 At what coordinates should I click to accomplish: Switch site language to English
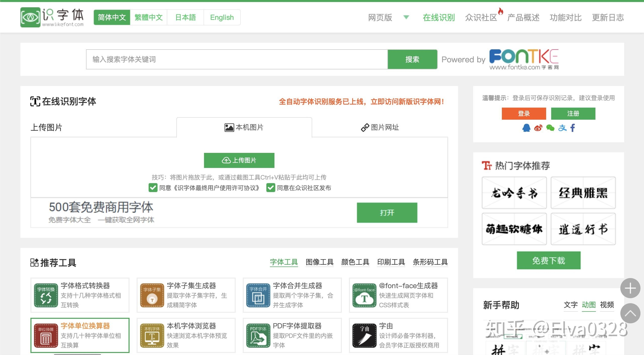coord(222,17)
